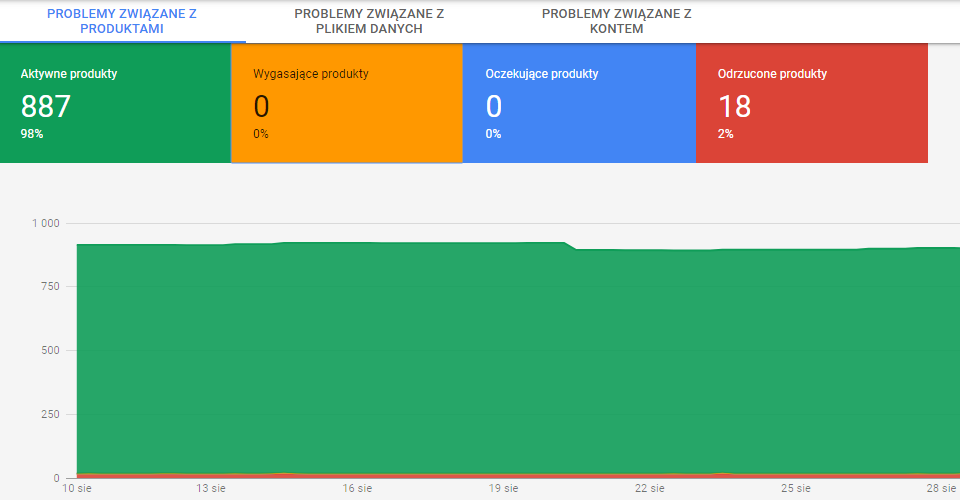The image size is (960, 500).
Task: Click the green area of the chart
Action: pyautogui.click(x=500, y=360)
